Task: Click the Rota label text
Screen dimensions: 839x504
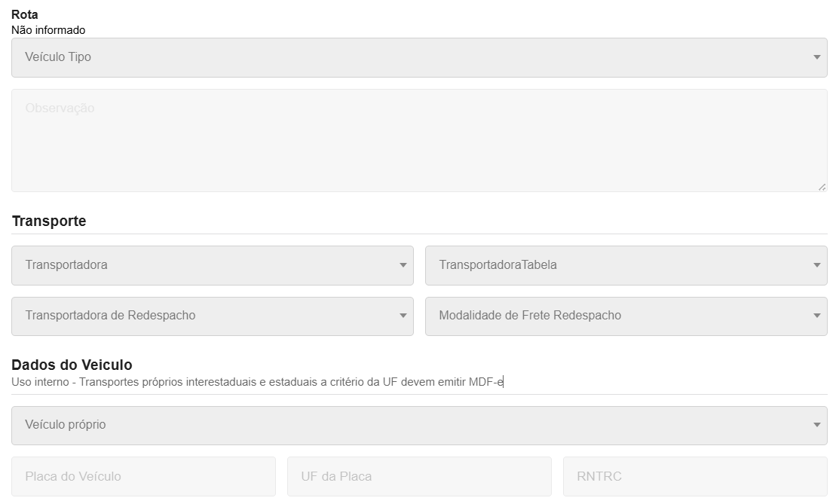Action: [25, 14]
